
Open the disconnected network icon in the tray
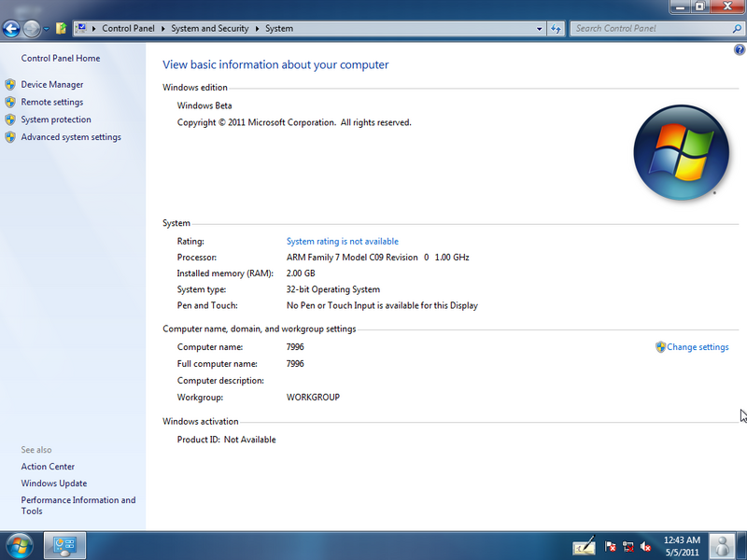627,546
